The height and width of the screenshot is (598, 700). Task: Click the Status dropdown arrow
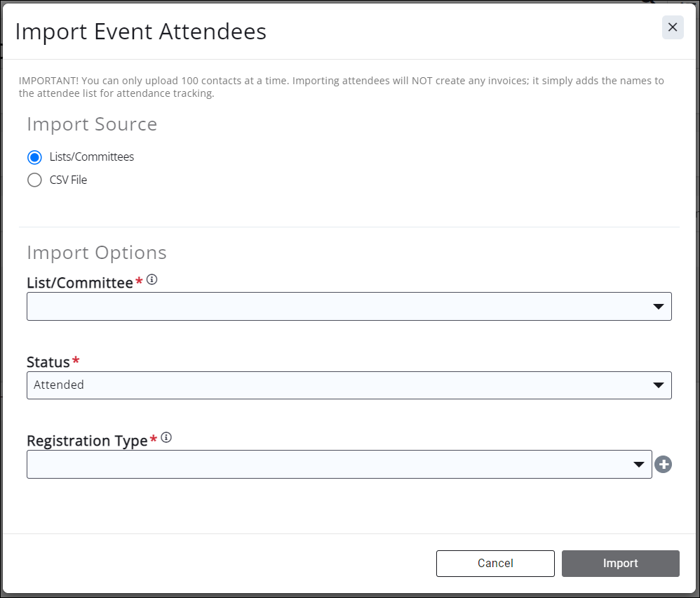pos(658,385)
